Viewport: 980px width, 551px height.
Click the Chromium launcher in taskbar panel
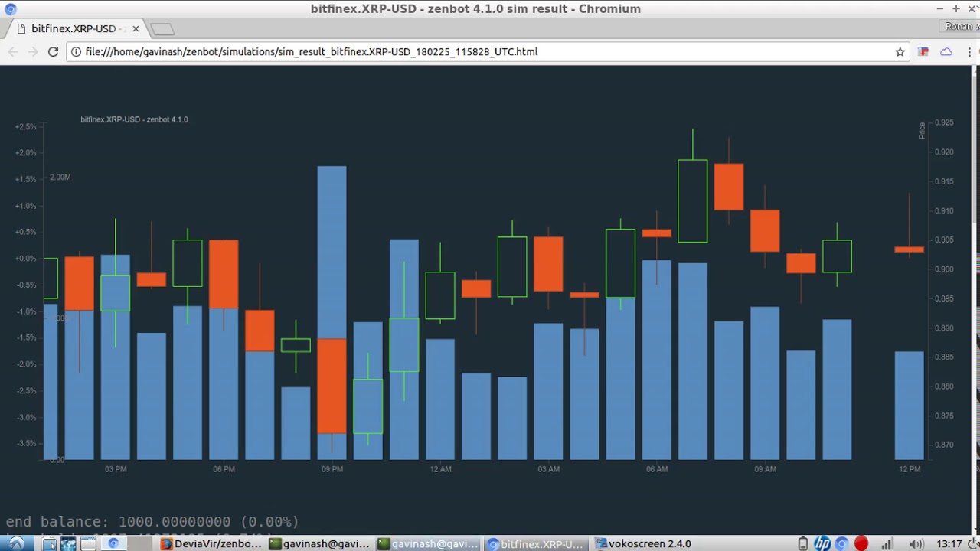pyautogui.click(x=113, y=543)
